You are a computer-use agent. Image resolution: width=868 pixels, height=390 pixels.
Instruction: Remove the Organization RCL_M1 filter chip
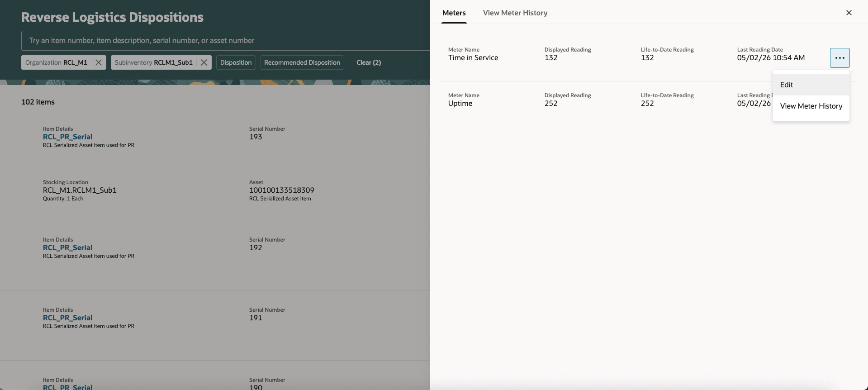99,62
